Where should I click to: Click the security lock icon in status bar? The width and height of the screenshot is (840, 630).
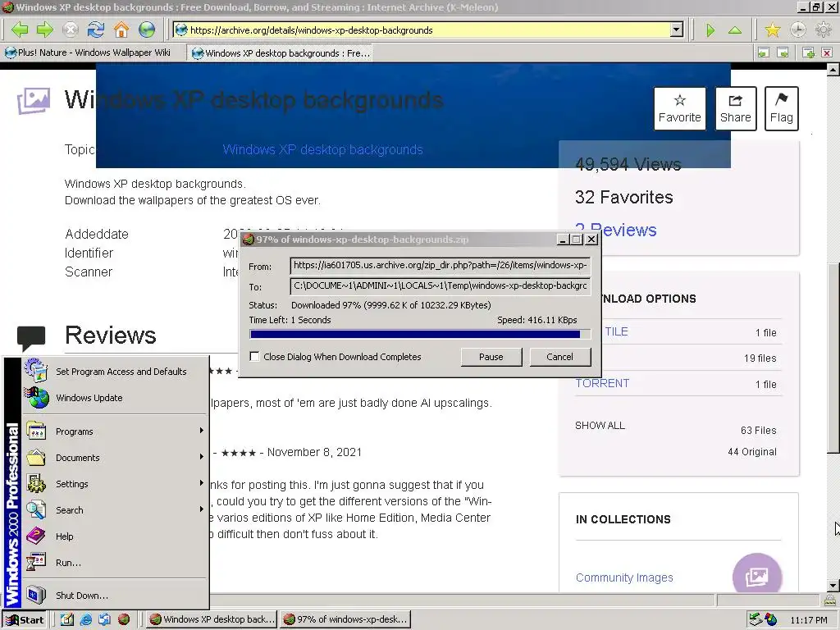[829, 600]
